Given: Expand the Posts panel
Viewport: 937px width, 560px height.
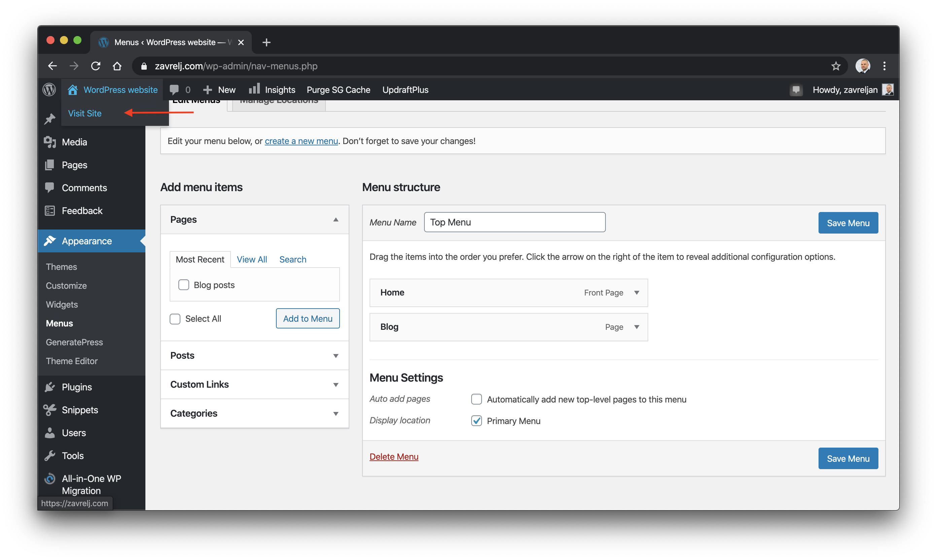Looking at the screenshot, I should pyautogui.click(x=255, y=355).
